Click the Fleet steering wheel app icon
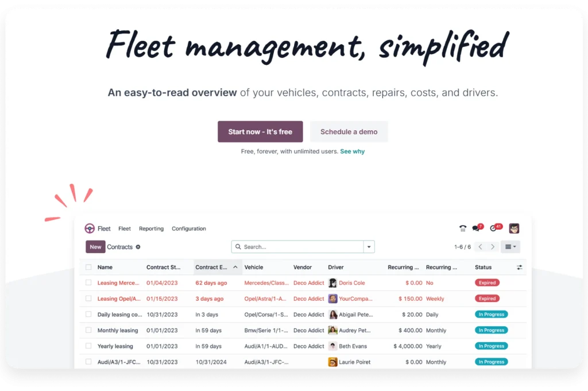Screen dimensions: 588x391 90,228
